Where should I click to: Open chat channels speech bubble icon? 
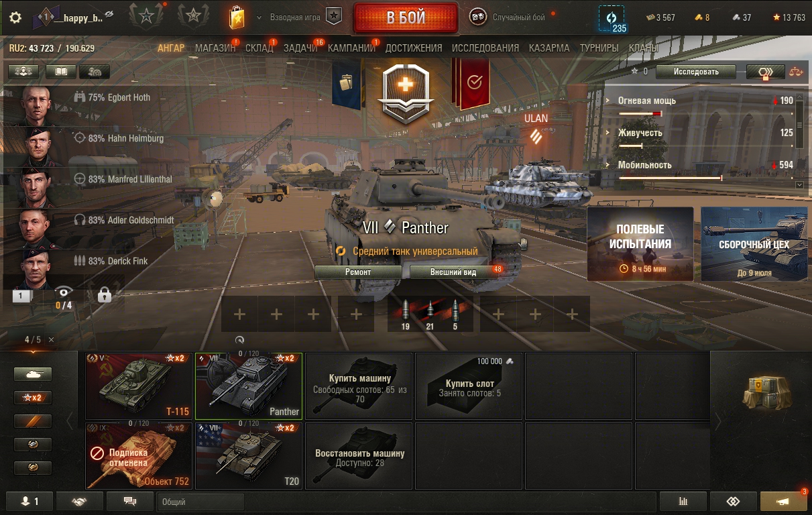[130, 501]
